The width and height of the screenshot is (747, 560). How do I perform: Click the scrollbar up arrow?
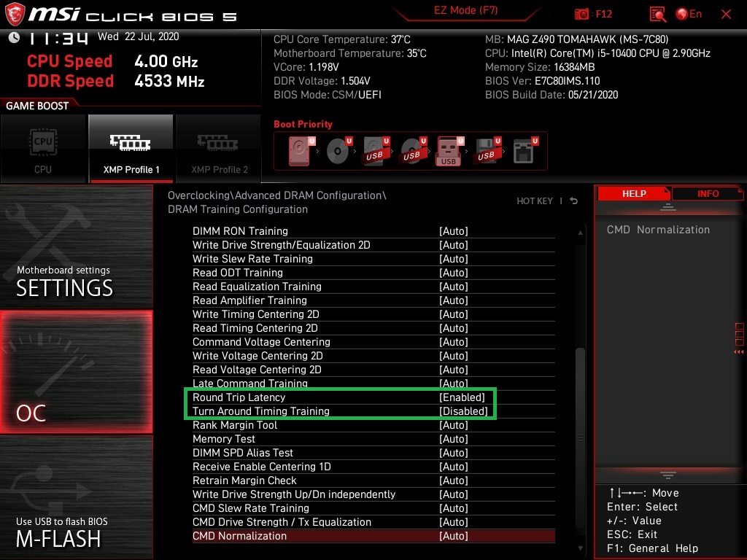[580, 233]
